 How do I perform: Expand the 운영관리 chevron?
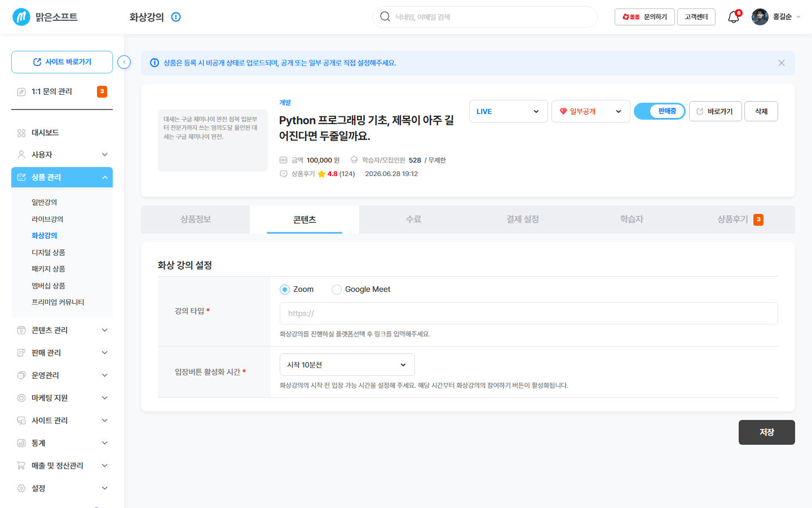[x=105, y=375]
